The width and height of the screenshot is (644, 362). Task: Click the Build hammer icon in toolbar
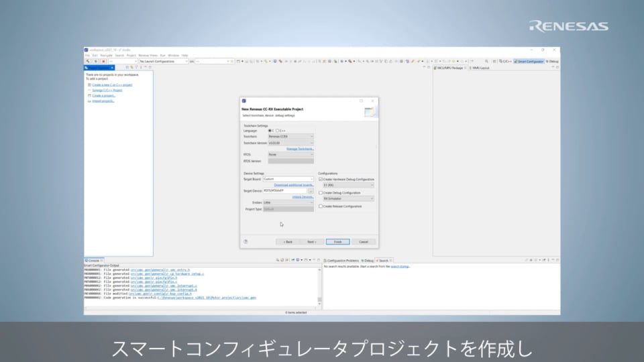[88, 61]
